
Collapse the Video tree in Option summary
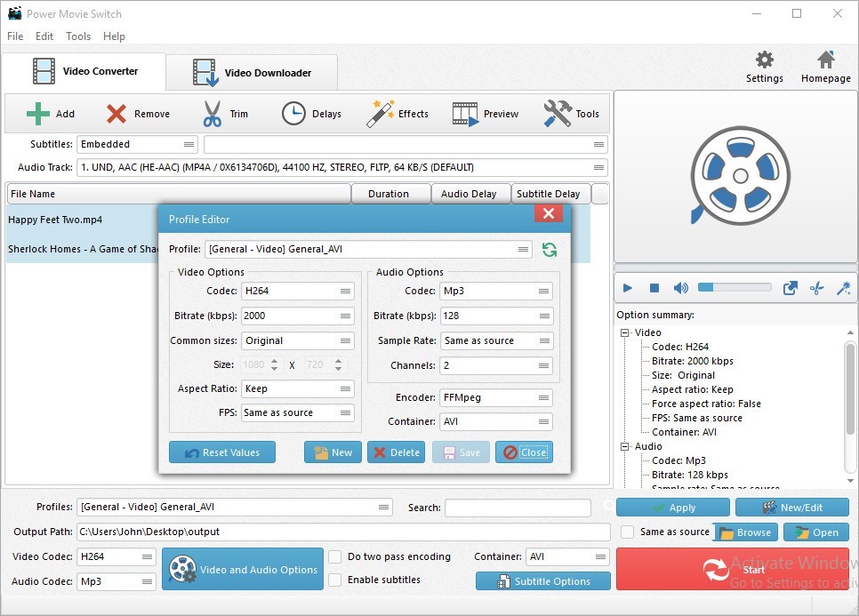coord(625,333)
